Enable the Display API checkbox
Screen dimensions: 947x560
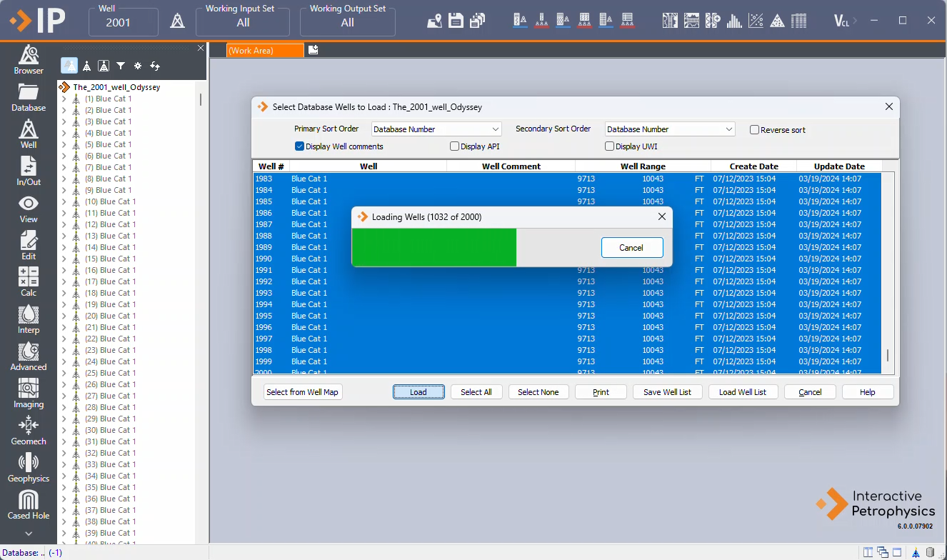tap(455, 146)
